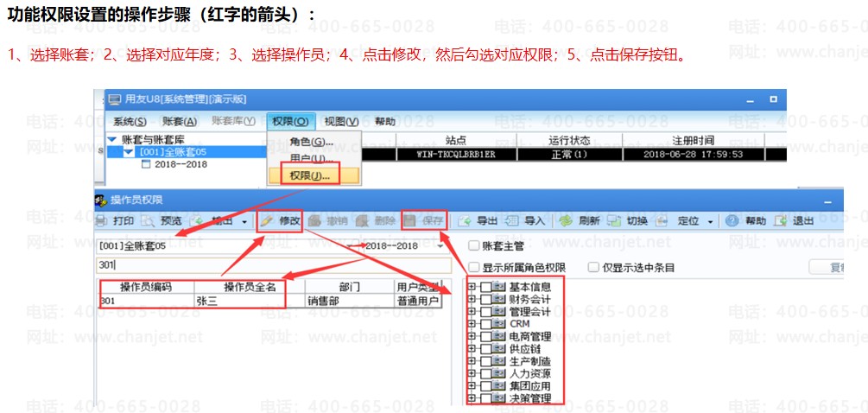Viewport: 868px width, 413px height.
Task: Tick the 财务会计 permission checkbox
Action: 487,299
